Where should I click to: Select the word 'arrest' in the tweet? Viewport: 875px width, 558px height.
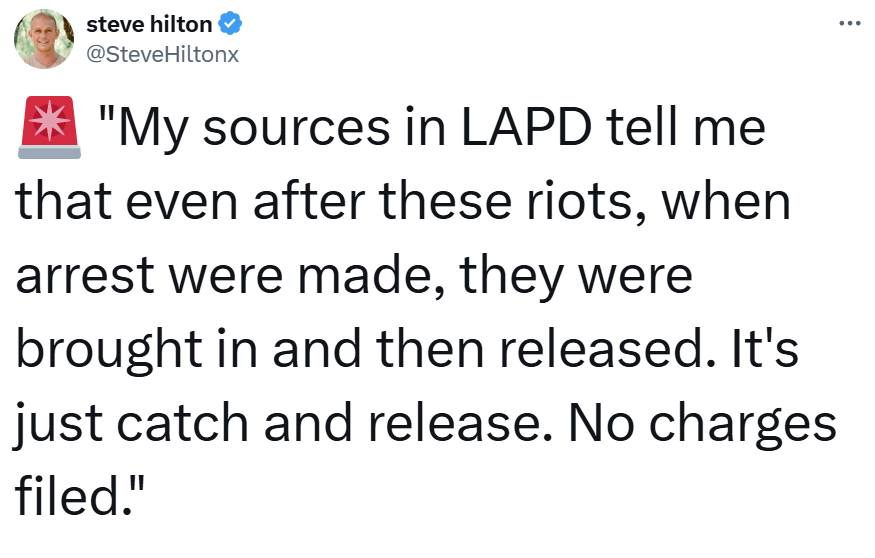85,276
